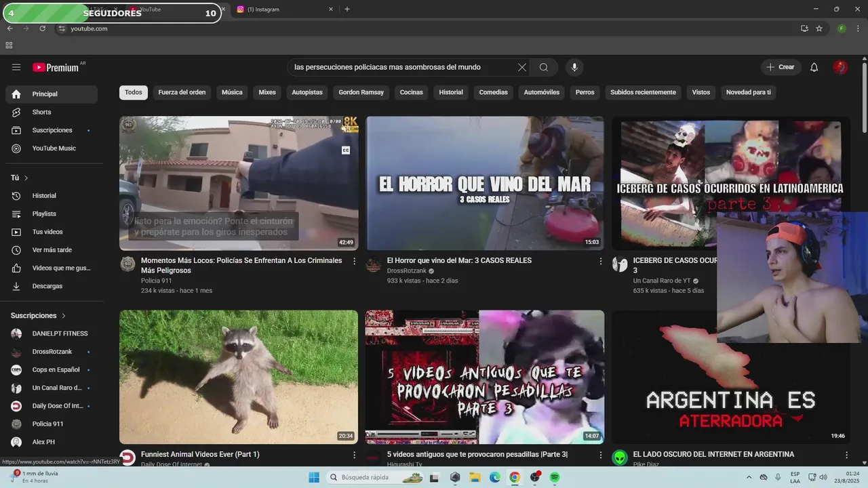Viewport: 868px width, 488px height.
Task: Open Spotify from the taskbar
Action: (x=555, y=477)
